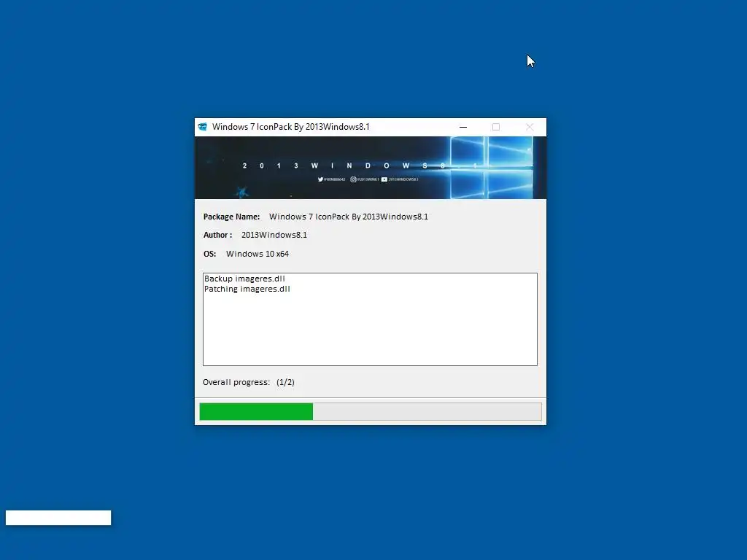Click the Instagram icon in the banner

pyautogui.click(x=353, y=179)
